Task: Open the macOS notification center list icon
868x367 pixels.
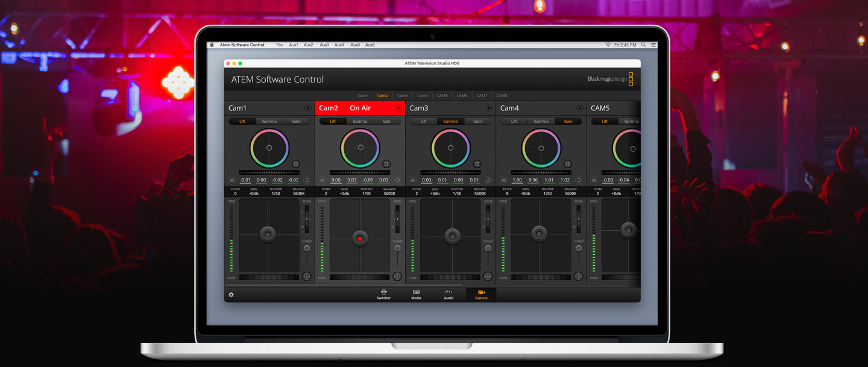Action: (653, 45)
